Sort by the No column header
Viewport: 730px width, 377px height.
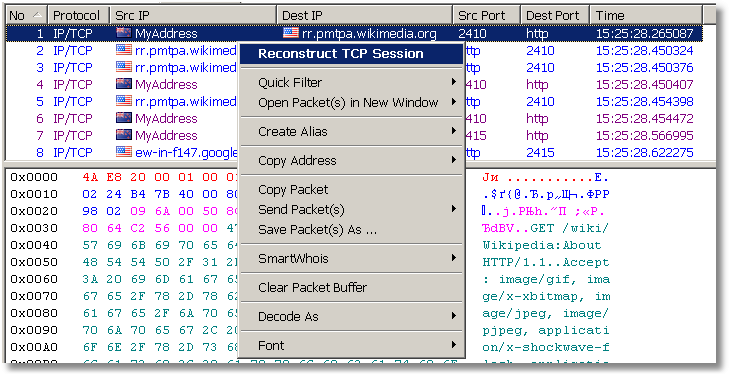26,15
